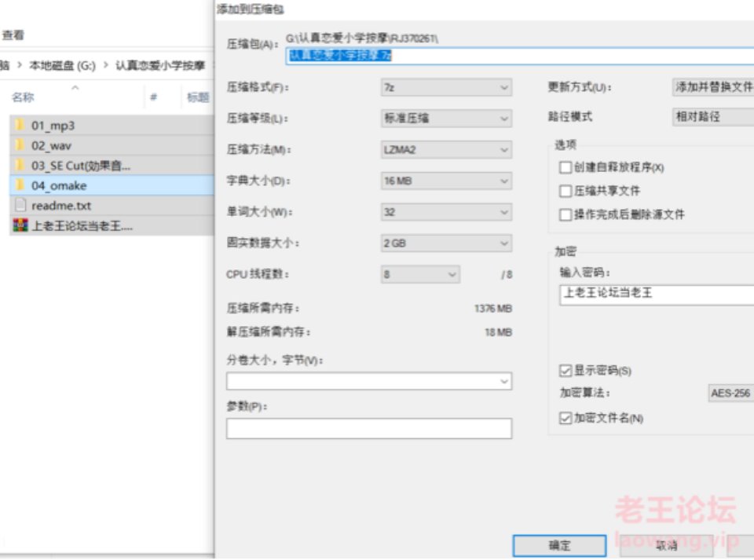Open the 分卷大小 dropdown

369,381
